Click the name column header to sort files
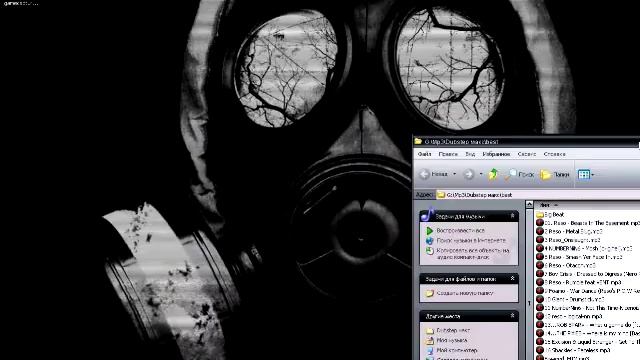This screenshot has height=360, width=640. (x=587, y=205)
